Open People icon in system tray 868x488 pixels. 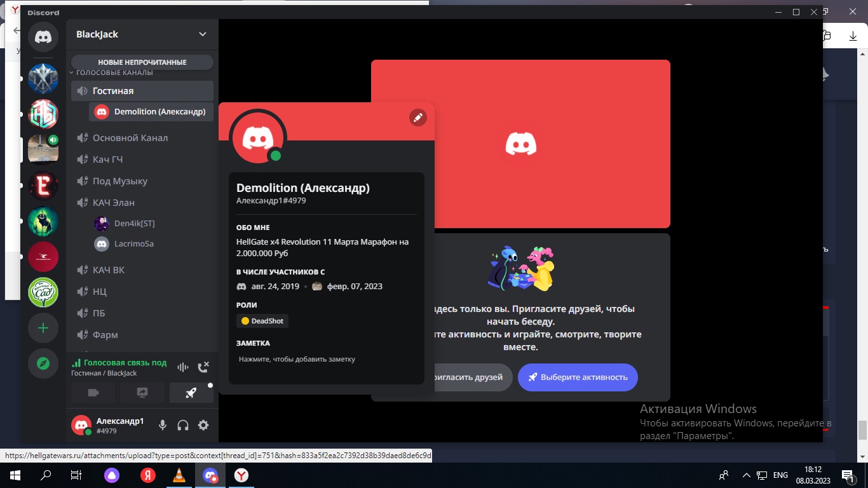724,475
